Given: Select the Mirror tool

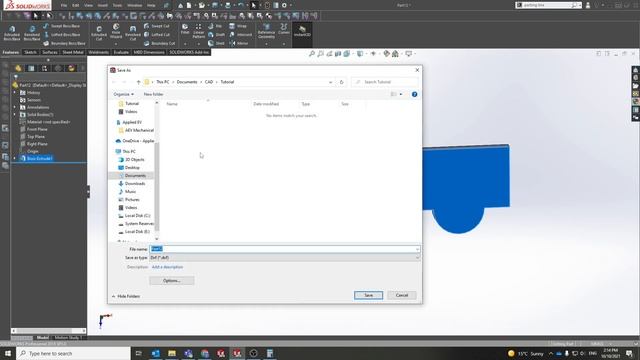Looking at the screenshot, I should coord(239,43).
